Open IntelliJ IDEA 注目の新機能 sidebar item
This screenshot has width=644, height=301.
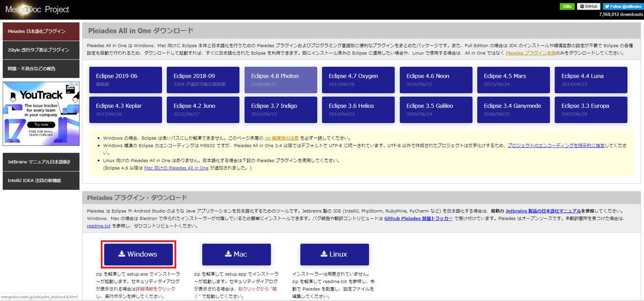click(x=40, y=180)
